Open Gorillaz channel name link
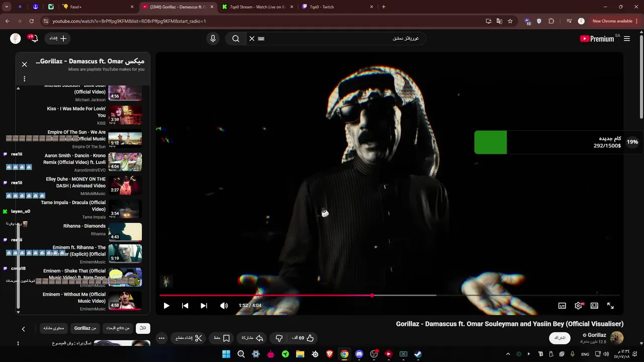Image resolution: width=644 pixels, height=362 pixels. [597, 335]
